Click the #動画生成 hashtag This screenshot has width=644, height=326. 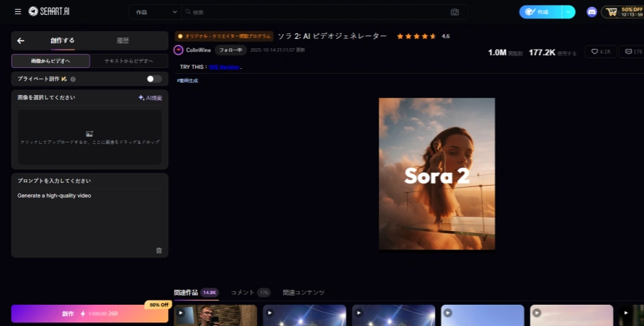pos(187,81)
